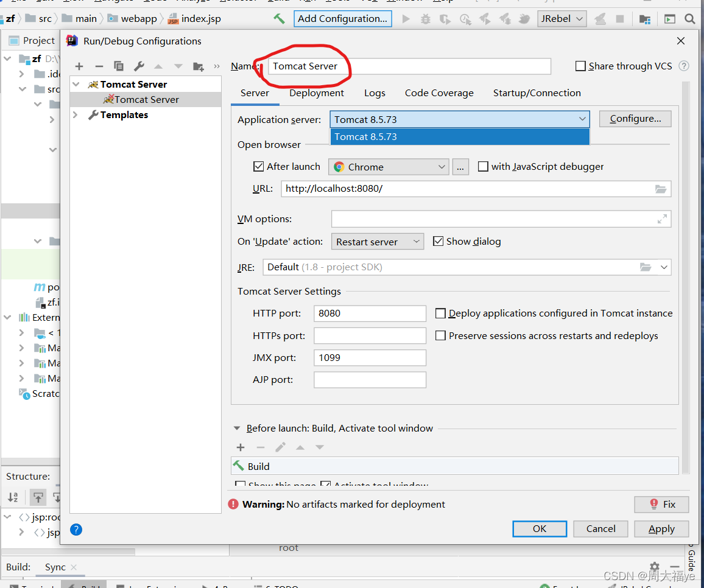This screenshot has height=588, width=704.
Task: Click HTTP port field showing 8080
Action: [370, 313]
